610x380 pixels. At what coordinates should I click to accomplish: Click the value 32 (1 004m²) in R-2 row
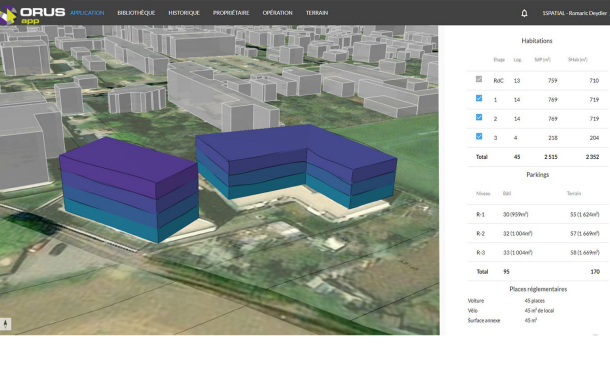517,233
